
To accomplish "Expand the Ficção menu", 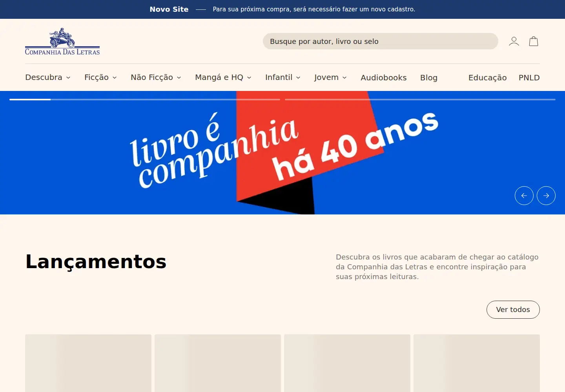I will (x=100, y=77).
